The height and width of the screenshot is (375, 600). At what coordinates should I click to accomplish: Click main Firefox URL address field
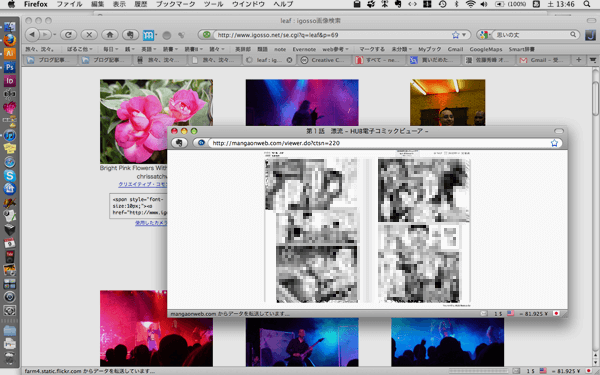point(333,35)
